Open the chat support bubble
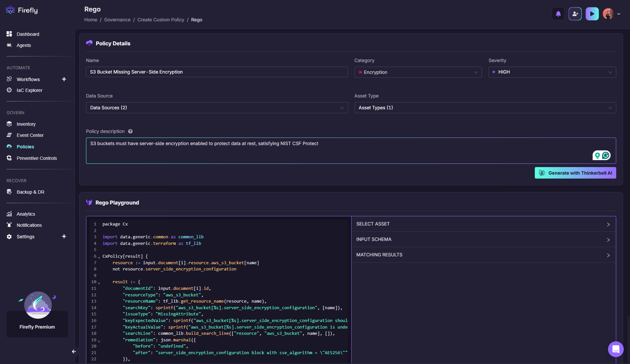Image resolution: width=630 pixels, height=364 pixels. pos(616,349)
